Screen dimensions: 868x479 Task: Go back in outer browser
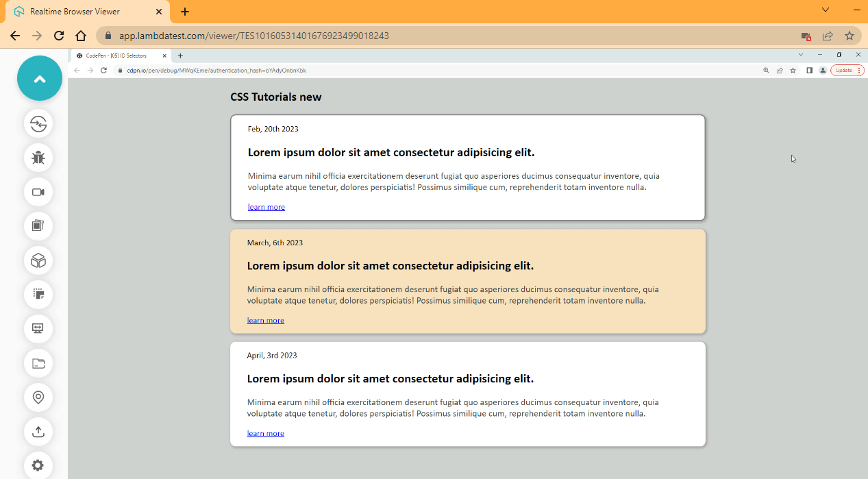(15, 36)
